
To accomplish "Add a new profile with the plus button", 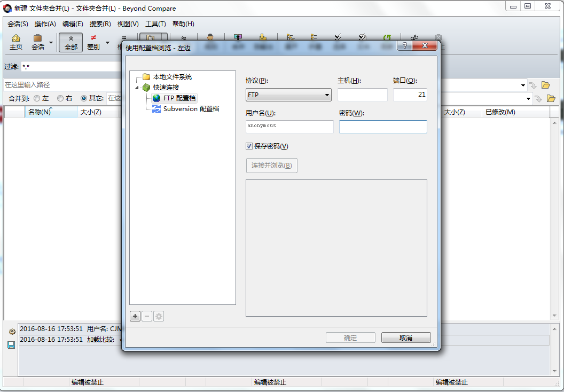I will [135, 317].
